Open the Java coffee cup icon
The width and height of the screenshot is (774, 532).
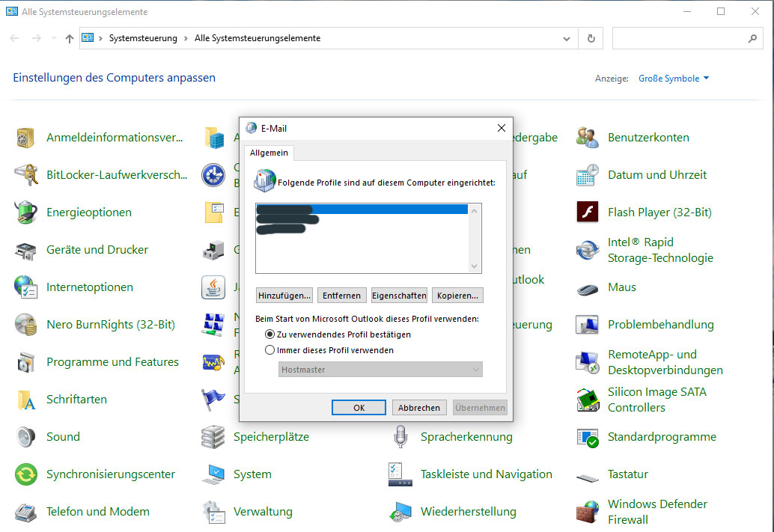pyautogui.click(x=213, y=287)
